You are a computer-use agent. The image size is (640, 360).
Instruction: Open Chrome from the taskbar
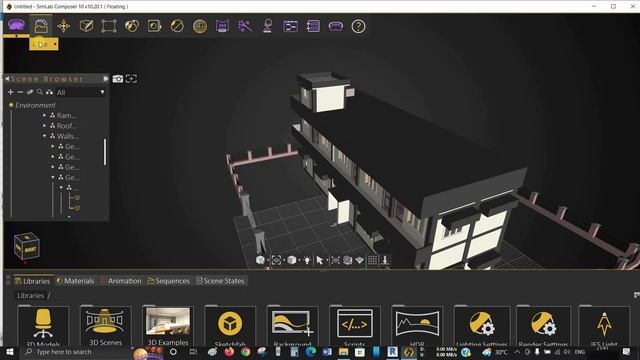(x=245, y=352)
